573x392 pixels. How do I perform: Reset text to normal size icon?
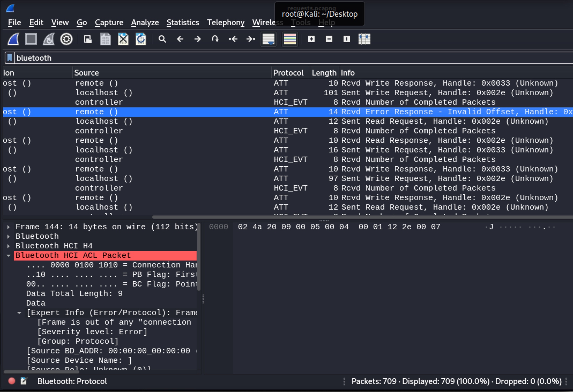[x=347, y=39]
